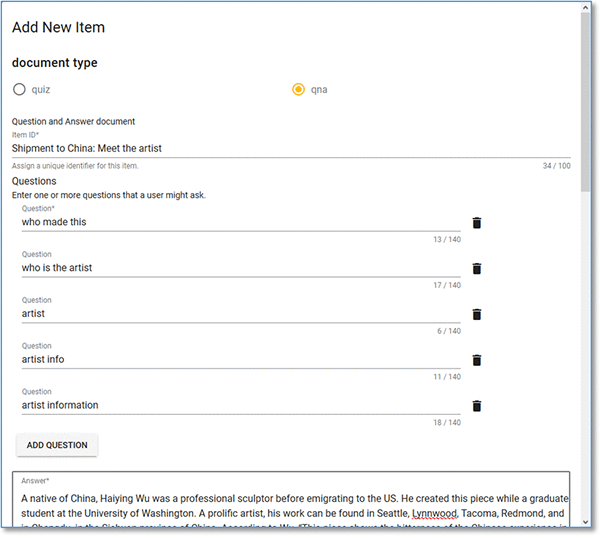Click the 'Questions' section label
The image size is (600, 538).
pyautogui.click(x=34, y=181)
